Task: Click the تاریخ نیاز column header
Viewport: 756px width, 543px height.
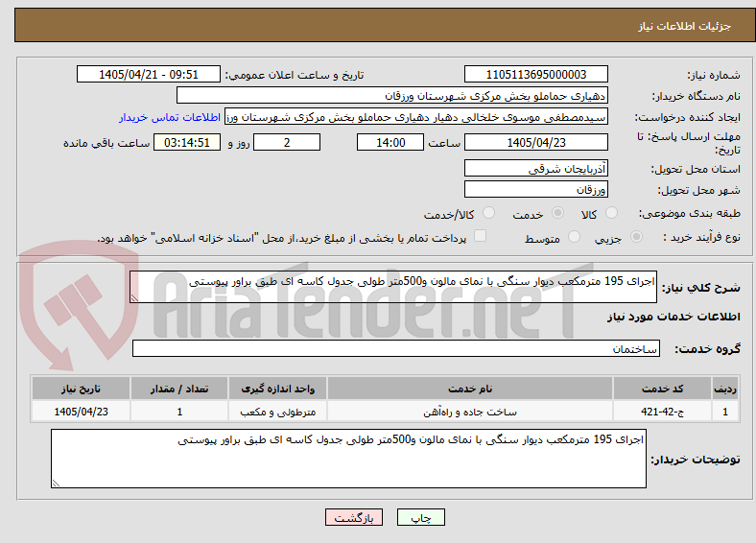Action: [81, 389]
